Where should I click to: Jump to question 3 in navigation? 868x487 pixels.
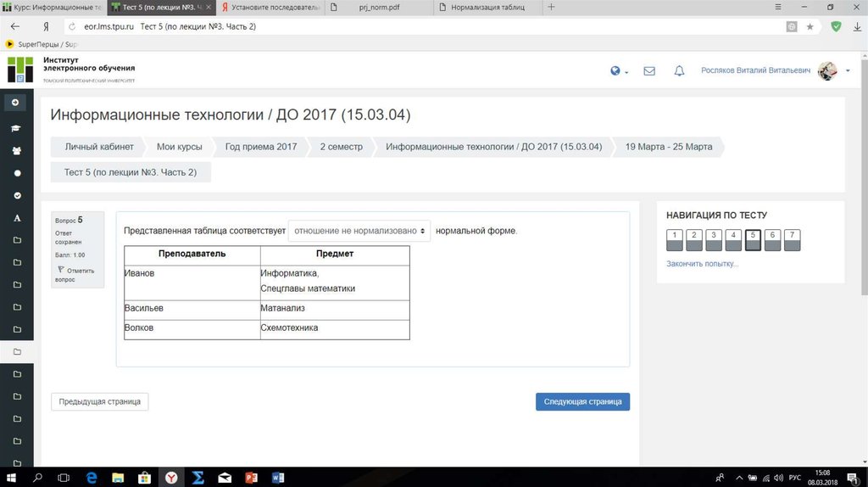click(x=714, y=240)
